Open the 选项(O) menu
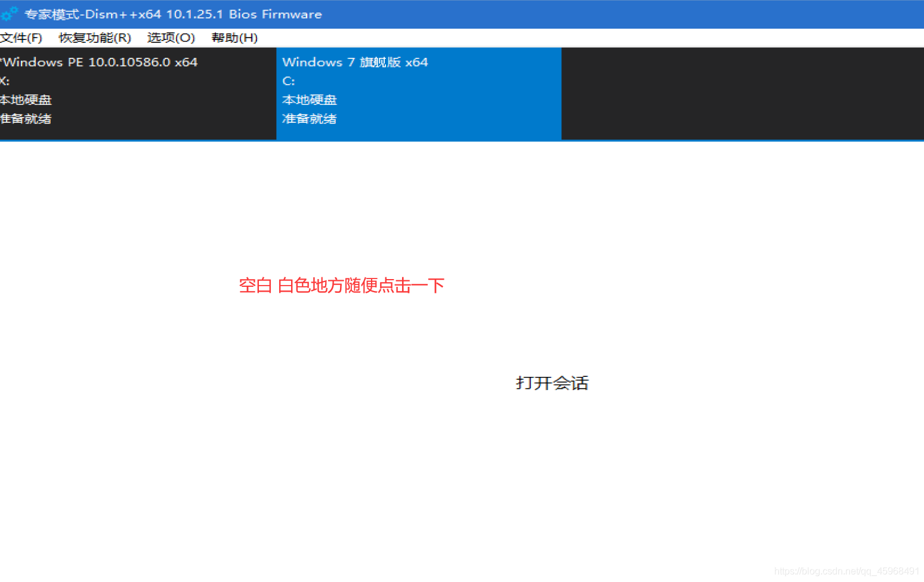This screenshot has height=582, width=924. click(x=171, y=38)
